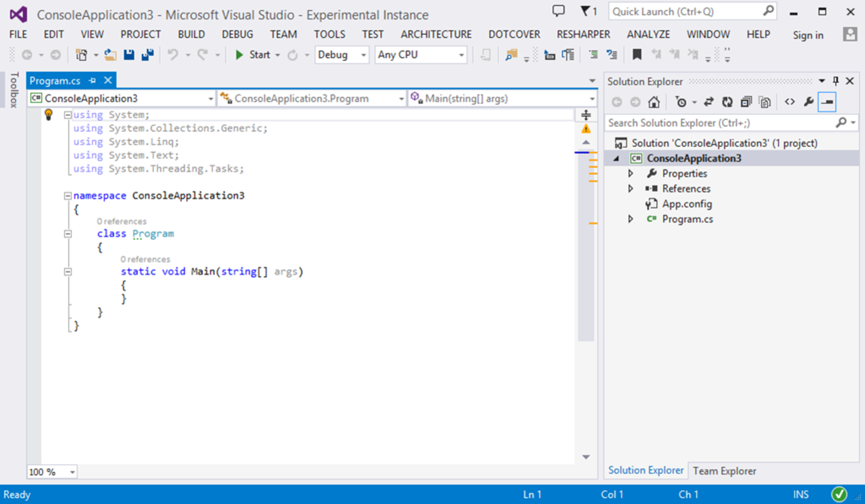The height and width of the screenshot is (504, 865).
Task: Toggle the pin on Program.cs tab
Action: pos(92,80)
